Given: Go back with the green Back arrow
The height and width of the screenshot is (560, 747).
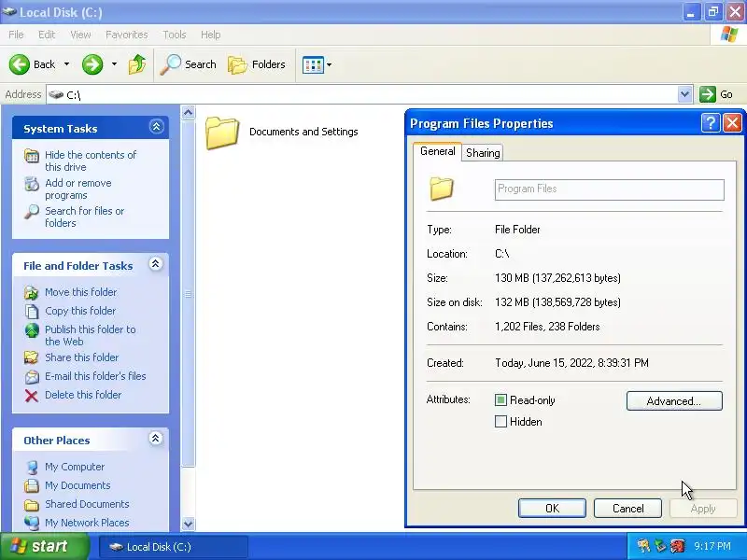Looking at the screenshot, I should (x=20, y=64).
